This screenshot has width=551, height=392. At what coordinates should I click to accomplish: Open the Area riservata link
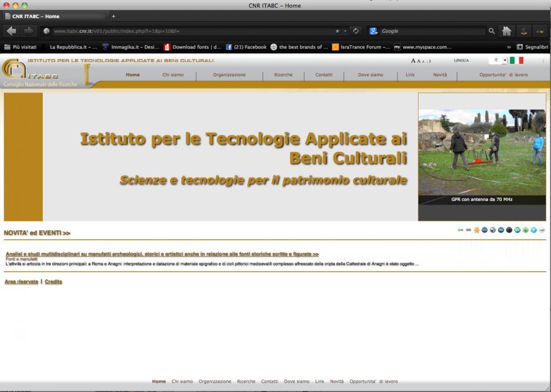point(21,282)
